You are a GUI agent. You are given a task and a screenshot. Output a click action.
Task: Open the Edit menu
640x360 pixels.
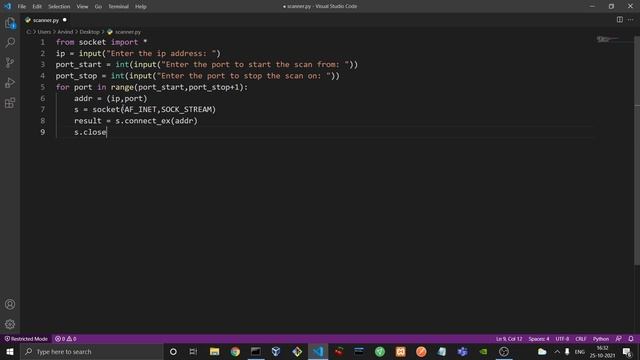pos(37,7)
